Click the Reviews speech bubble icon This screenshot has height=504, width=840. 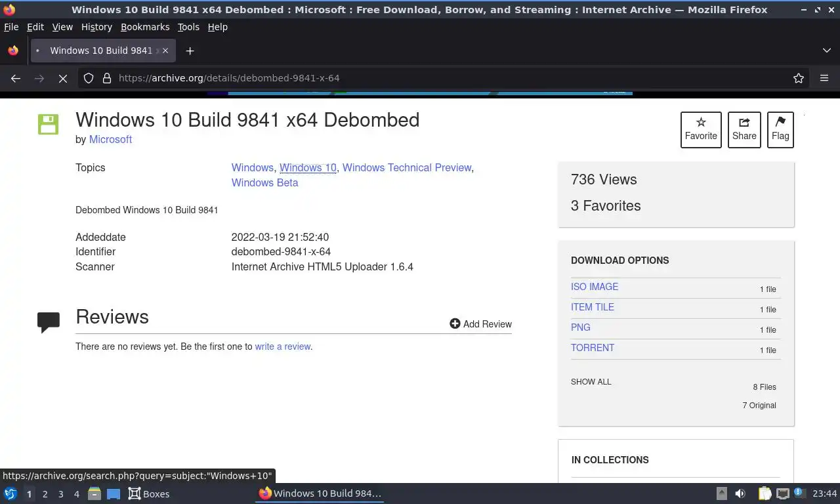pyautogui.click(x=49, y=322)
